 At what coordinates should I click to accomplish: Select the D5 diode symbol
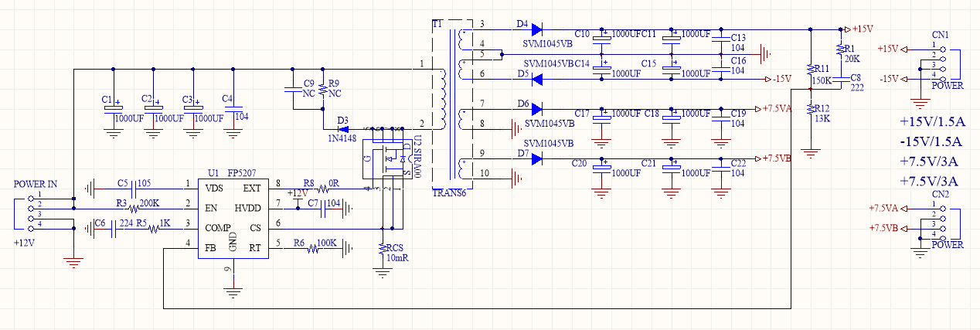pyautogui.click(x=537, y=79)
